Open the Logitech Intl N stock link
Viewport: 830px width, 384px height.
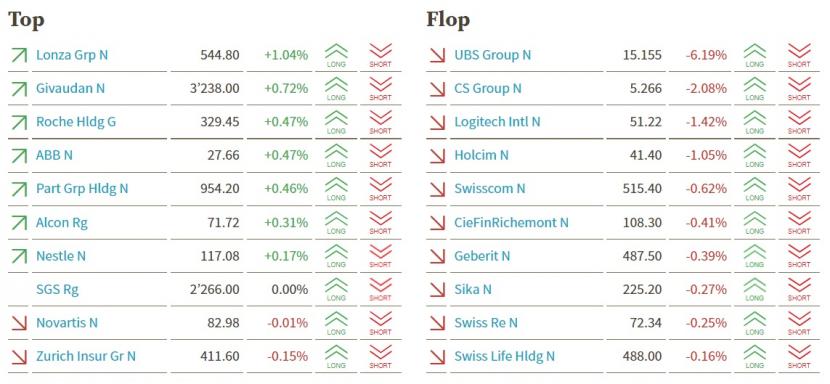(497, 122)
